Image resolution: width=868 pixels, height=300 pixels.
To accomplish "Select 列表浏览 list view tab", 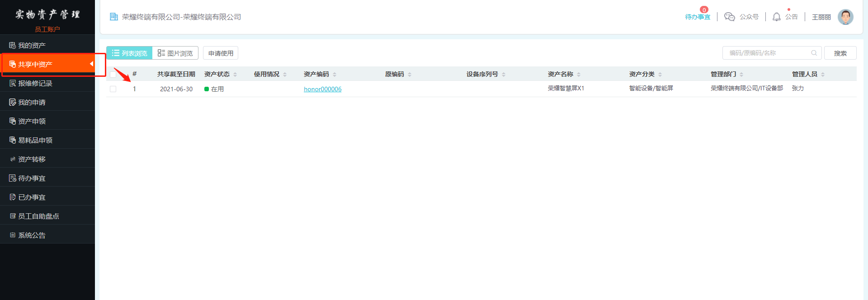I will (129, 53).
